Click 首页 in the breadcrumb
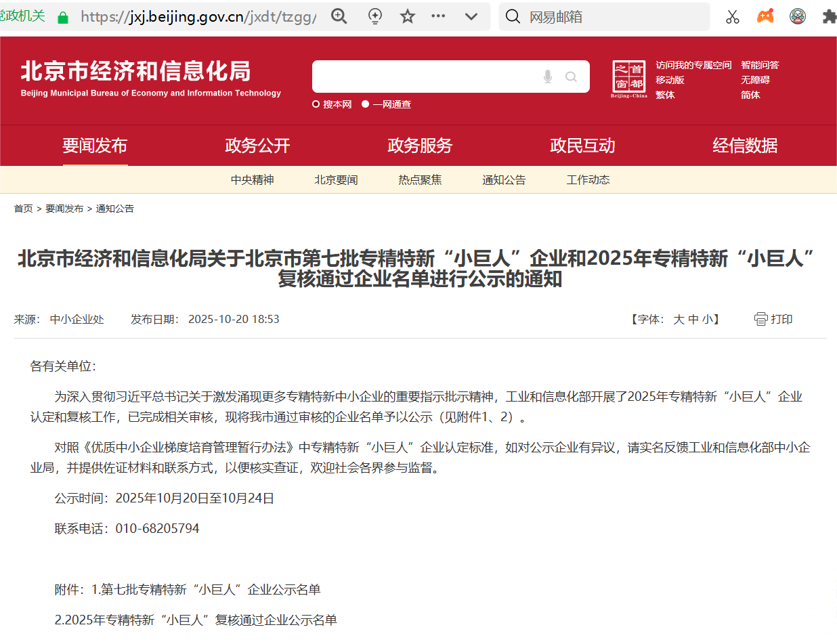This screenshot has height=644, width=837. tap(23, 209)
